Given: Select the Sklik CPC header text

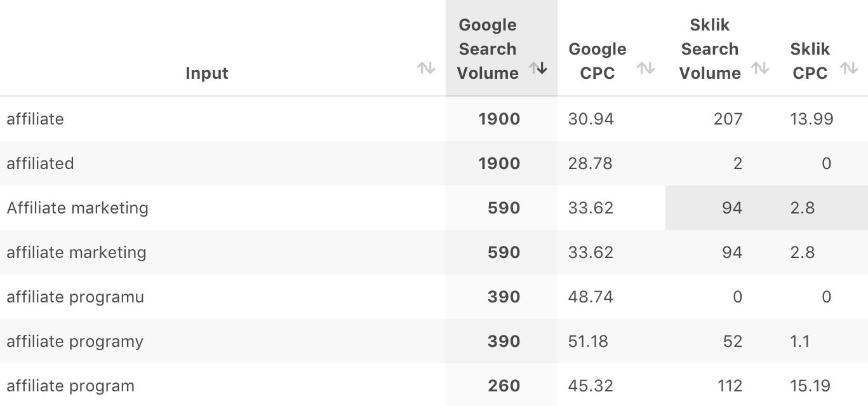Looking at the screenshot, I should [810, 61].
